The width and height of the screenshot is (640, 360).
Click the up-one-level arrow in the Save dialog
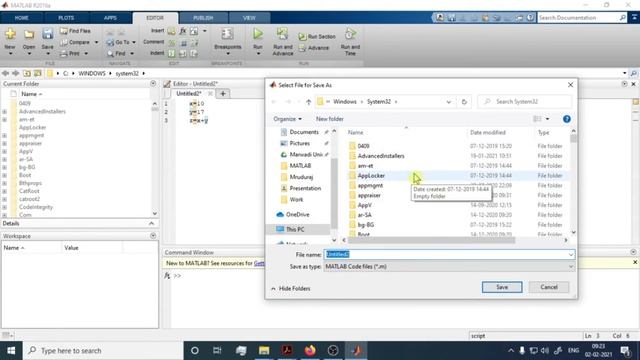point(308,102)
